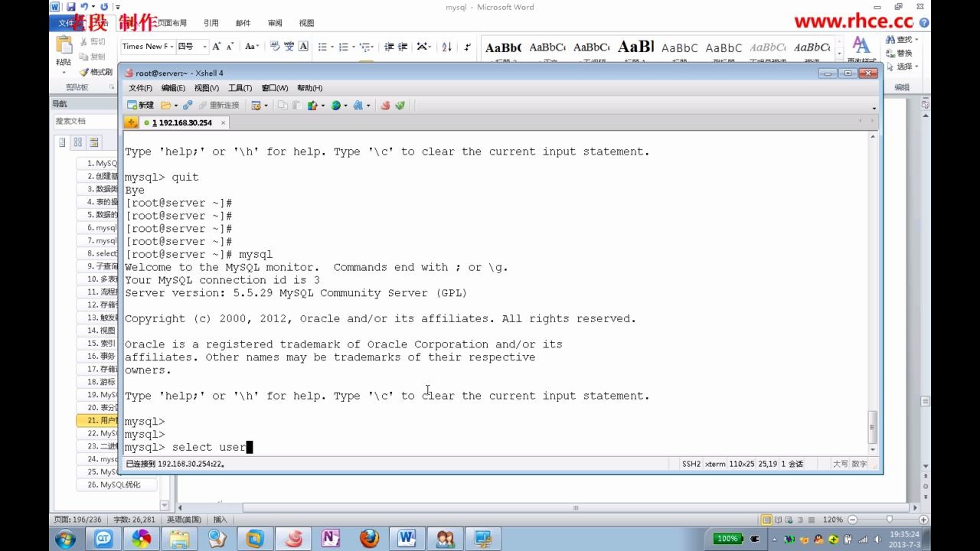The width and height of the screenshot is (980, 551).
Task: Open the Xshell 文件(F) menu
Action: (x=140, y=88)
